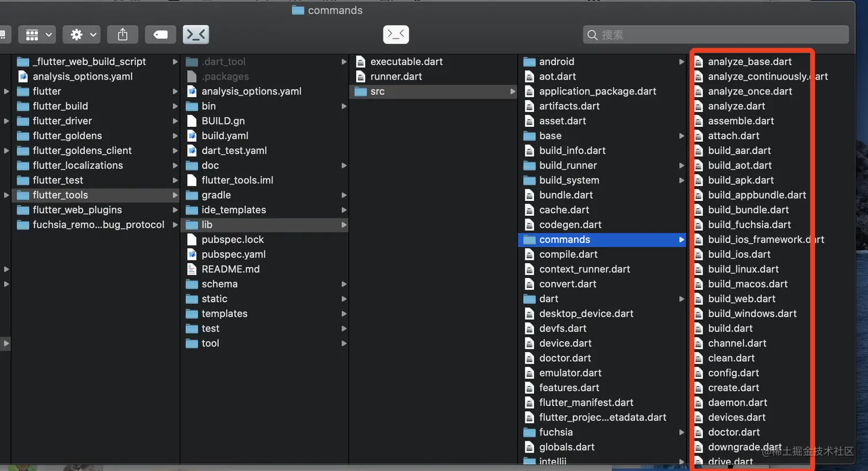Select the analyze_base.dart file
The height and width of the screenshot is (471, 868).
(751, 61)
